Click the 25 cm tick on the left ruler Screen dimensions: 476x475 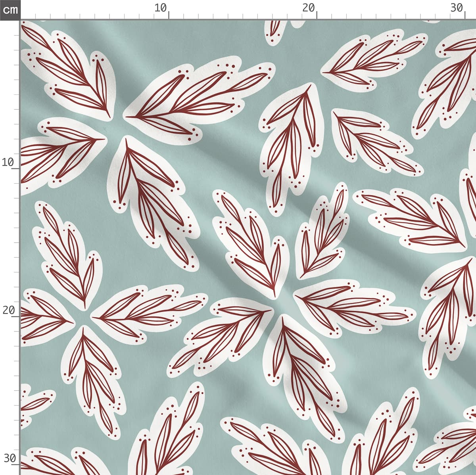click(17, 391)
